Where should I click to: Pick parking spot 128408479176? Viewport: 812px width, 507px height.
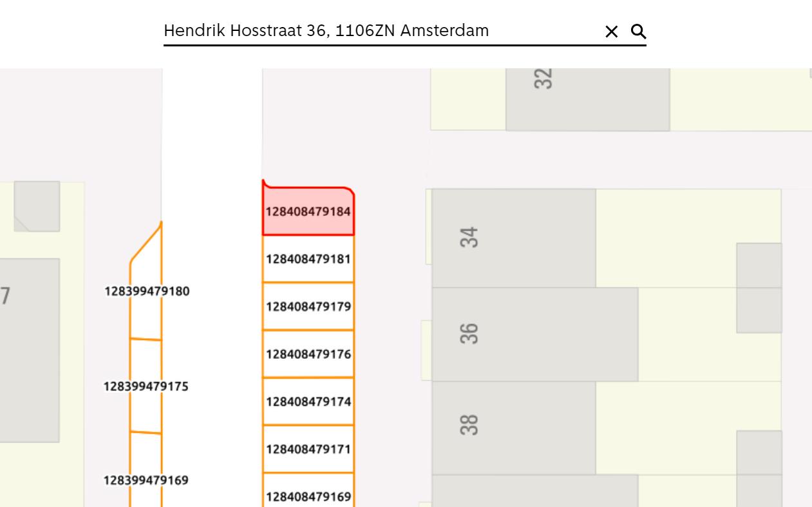click(x=308, y=354)
